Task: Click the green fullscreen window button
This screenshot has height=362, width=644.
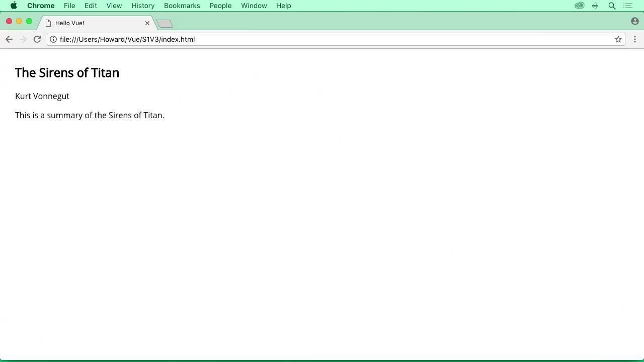Action: coord(29,21)
